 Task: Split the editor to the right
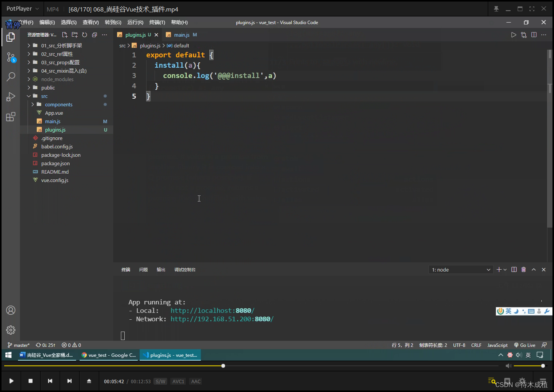pyautogui.click(x=534, y=35)
